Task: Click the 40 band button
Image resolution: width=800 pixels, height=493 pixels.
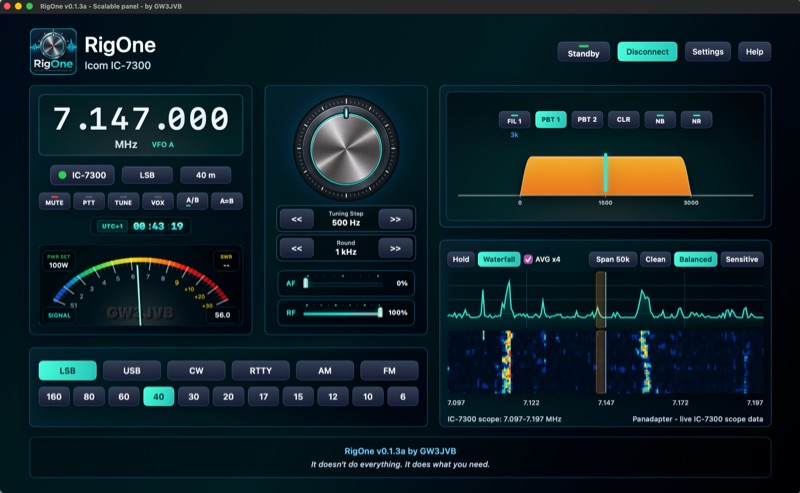Action: coord(159,397)
